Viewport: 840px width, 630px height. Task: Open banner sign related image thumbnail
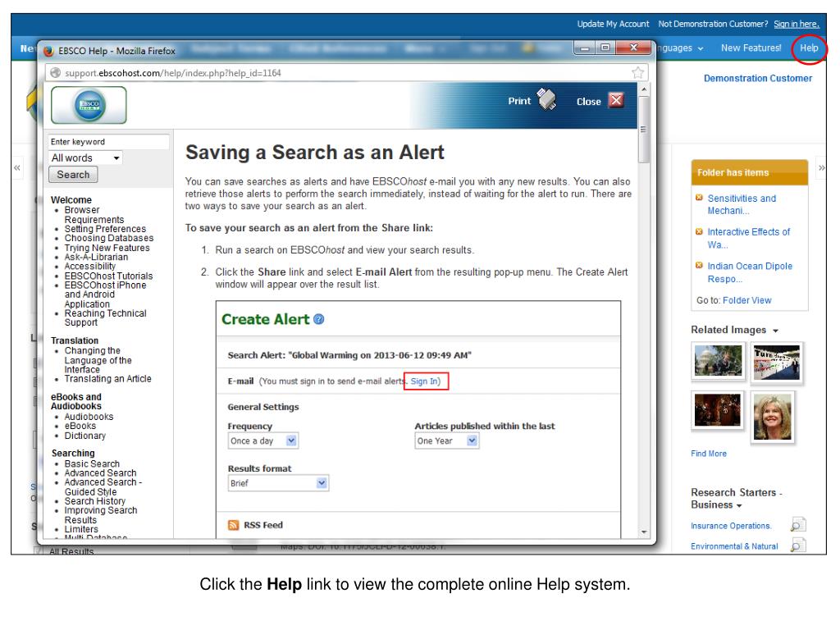coord(776,362)
